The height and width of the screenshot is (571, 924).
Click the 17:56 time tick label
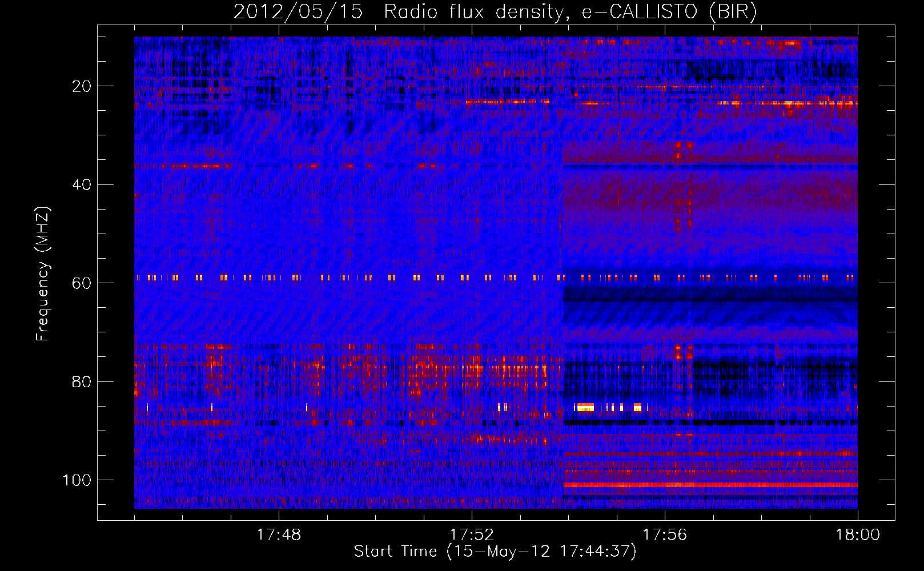coord(665,535)
